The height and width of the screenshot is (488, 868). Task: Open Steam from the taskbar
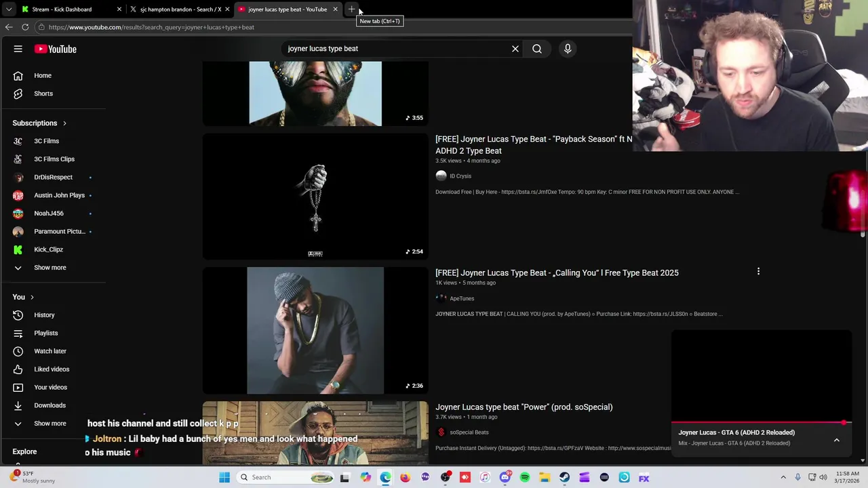coord(564,477)
